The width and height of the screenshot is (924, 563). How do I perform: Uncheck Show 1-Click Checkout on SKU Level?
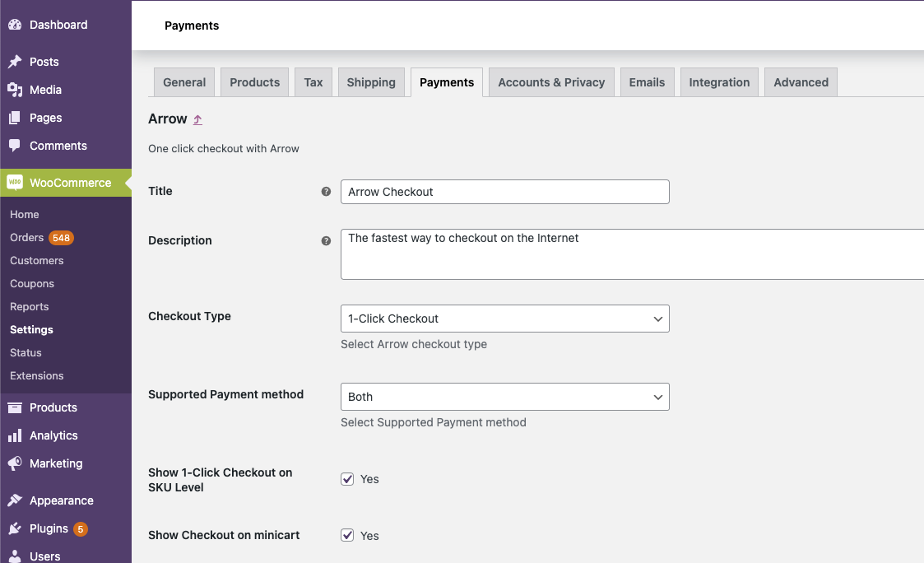[x=347, y=479]
